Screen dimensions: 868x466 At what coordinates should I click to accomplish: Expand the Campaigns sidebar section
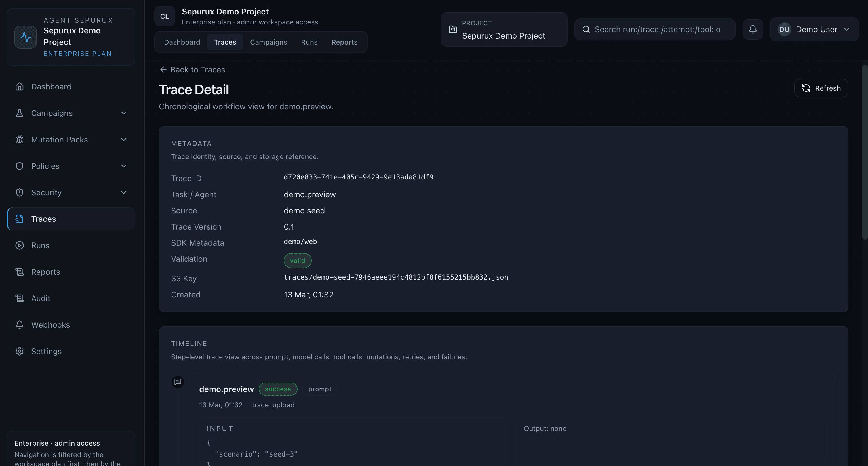(124, 113)
